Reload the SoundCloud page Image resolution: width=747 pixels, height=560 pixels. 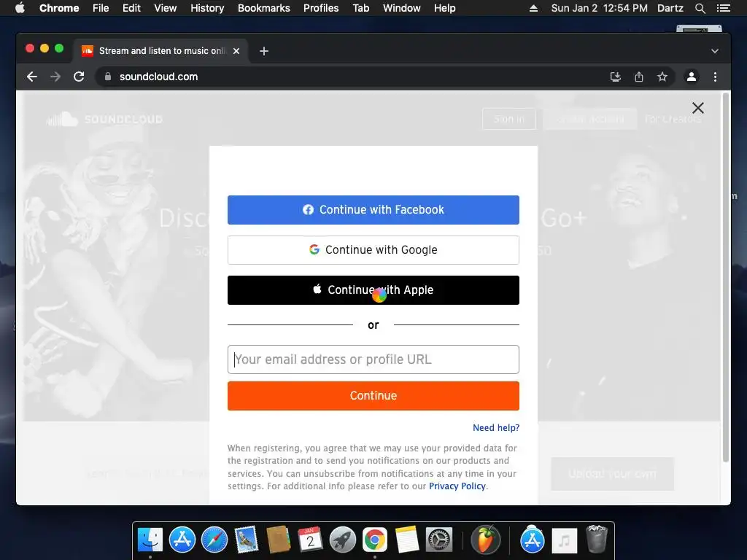79,77
